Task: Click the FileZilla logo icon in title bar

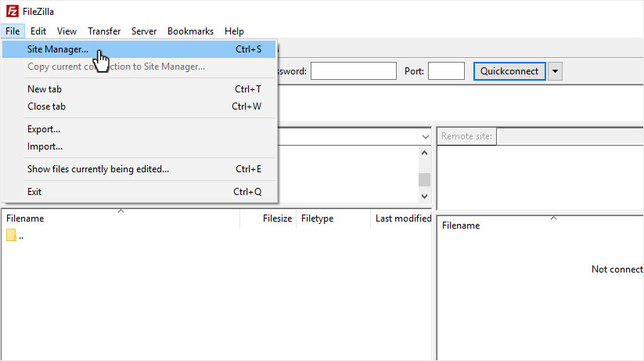Action: click(x=13, y=11)
